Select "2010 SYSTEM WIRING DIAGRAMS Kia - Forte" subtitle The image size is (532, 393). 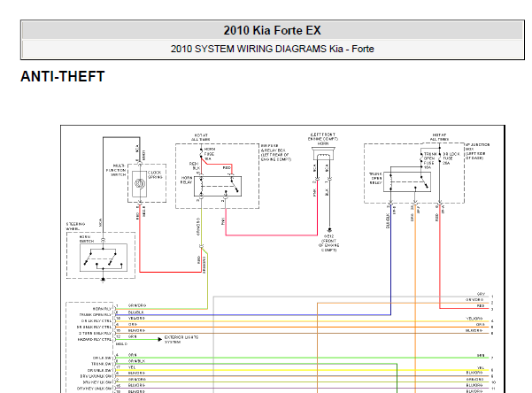coord(272,49)
